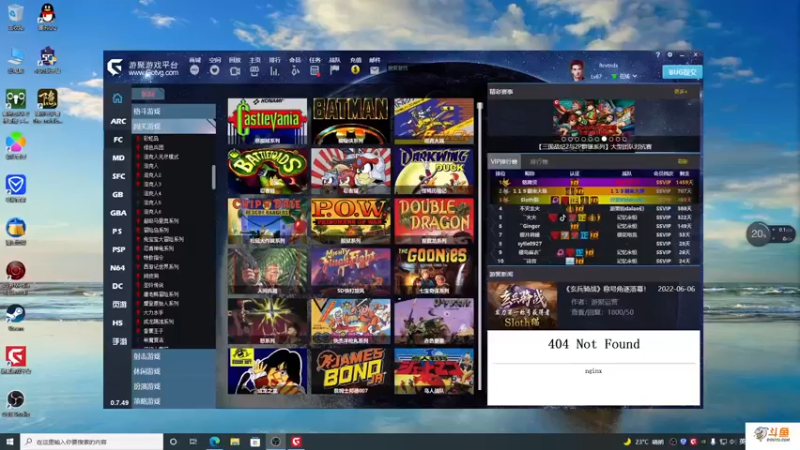
Task: Click the 更多 link in the 精彩赛事 panel
Action: (x=680, y=92)
